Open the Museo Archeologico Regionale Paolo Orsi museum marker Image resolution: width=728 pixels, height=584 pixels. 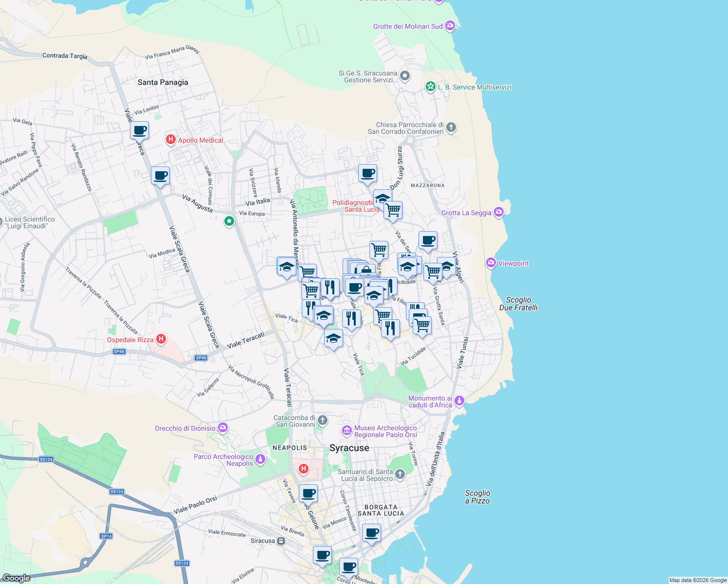347,431
